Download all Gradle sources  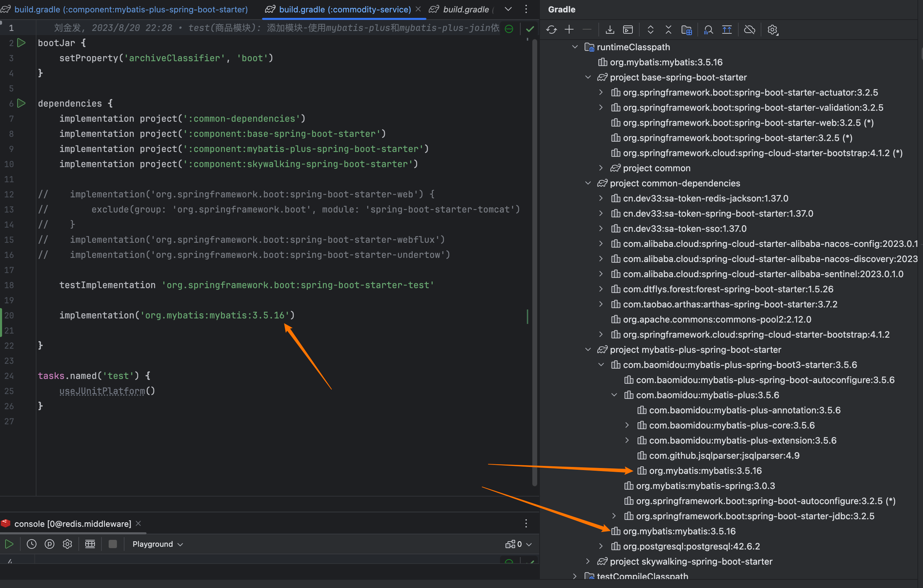(609, 29)
